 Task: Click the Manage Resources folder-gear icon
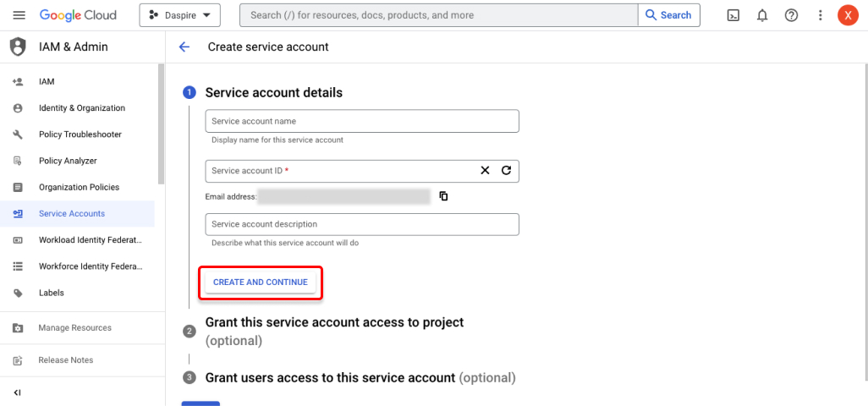point(18,328)
